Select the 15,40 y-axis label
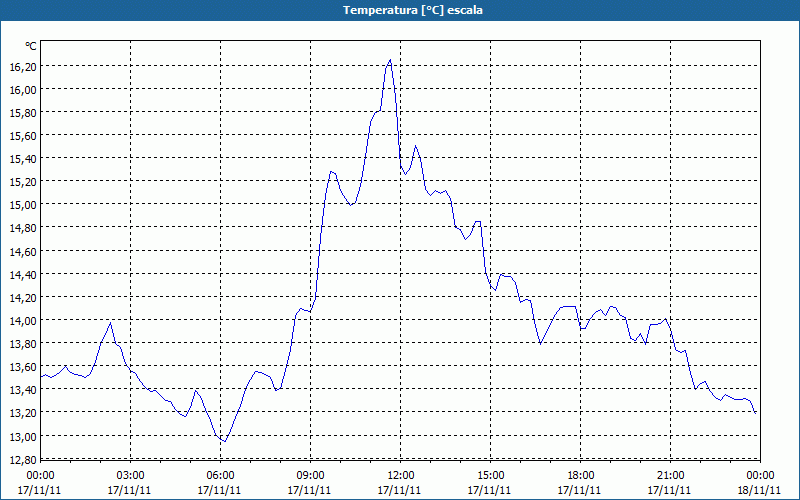This screenshot has height=500, width=800. pos(23,159)
